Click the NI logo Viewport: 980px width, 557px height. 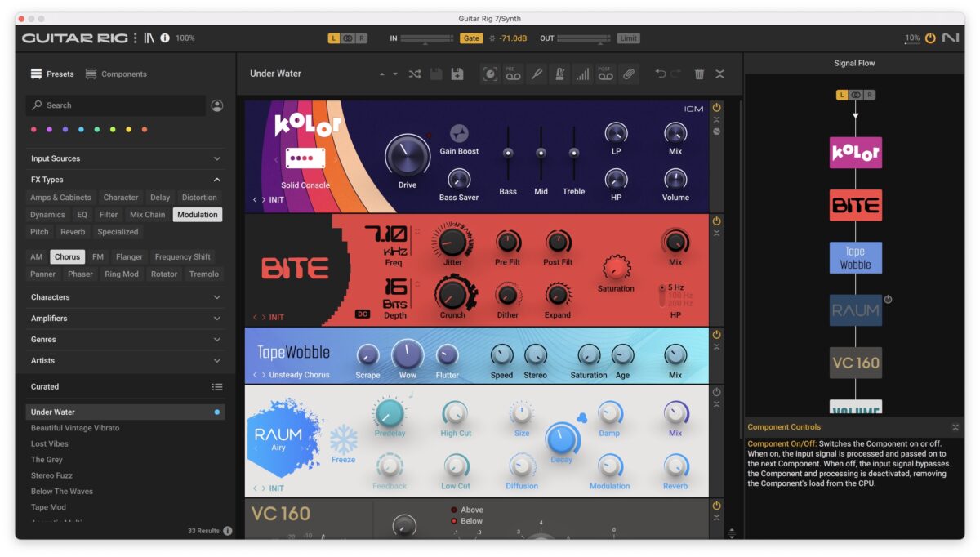950,38
